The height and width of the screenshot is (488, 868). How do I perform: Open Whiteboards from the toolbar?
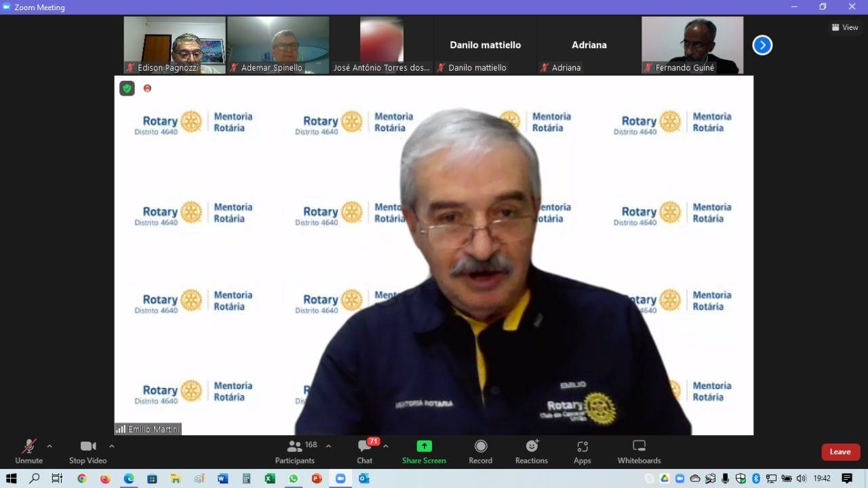[639, 451]
